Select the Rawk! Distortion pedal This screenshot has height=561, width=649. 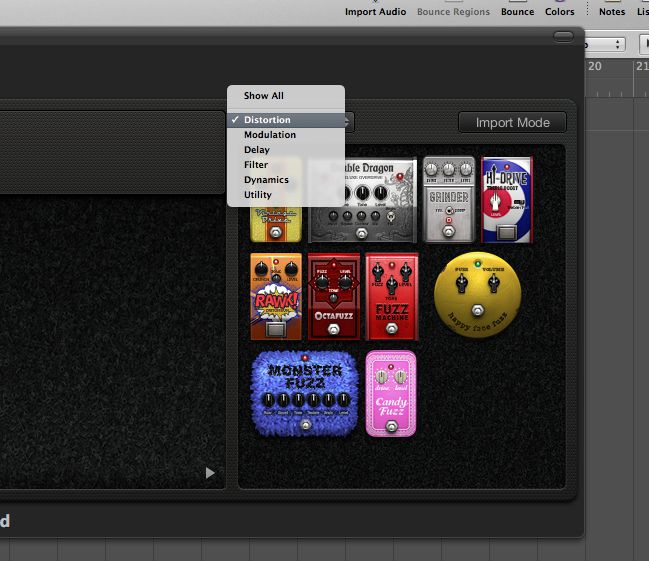(276, 296)
